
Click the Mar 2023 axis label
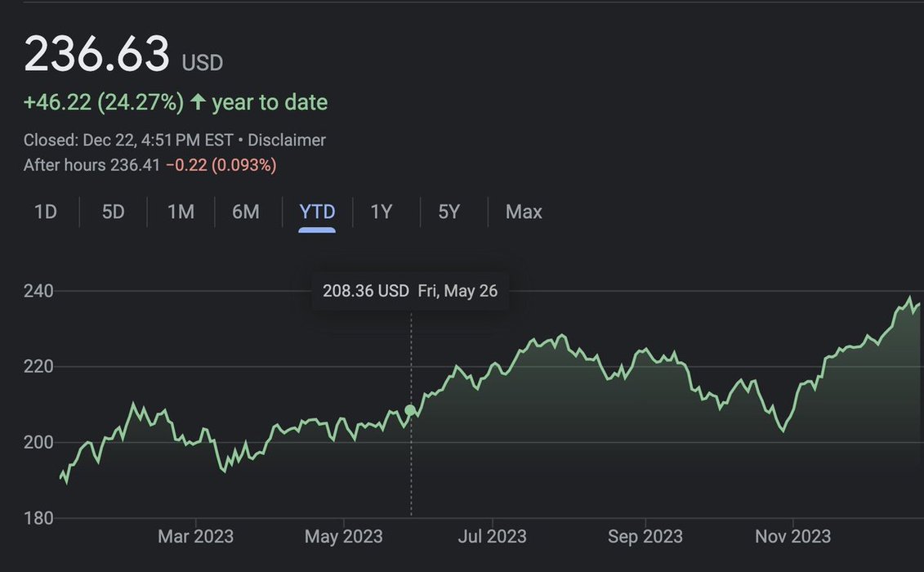click(195, 537)
